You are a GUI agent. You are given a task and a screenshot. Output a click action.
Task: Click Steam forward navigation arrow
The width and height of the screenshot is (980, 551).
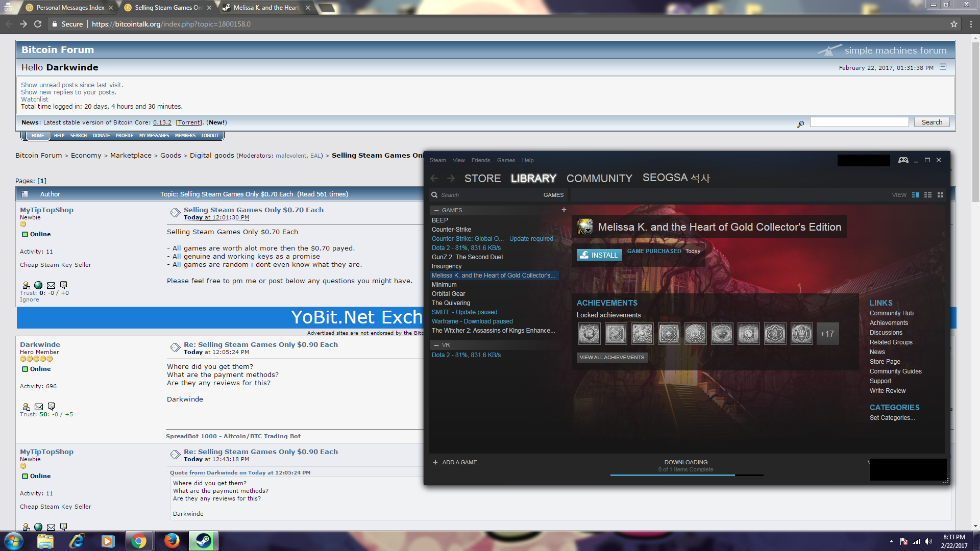pos(451,178)
